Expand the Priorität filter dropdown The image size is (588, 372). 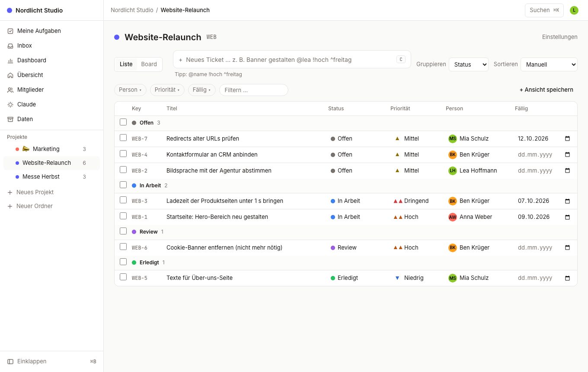167,90
